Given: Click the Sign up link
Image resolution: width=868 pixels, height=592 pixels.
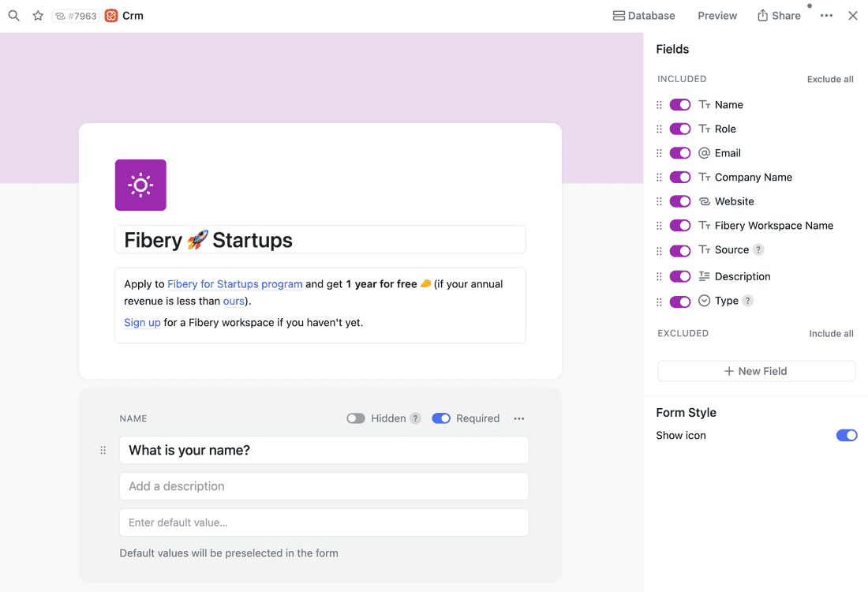Looking at the screenshot, I should coord(142,322).
